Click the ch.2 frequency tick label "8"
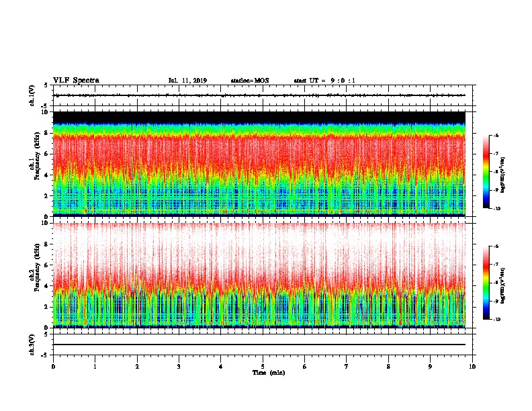This screenshot has width=532, height=411. [46, 244]
